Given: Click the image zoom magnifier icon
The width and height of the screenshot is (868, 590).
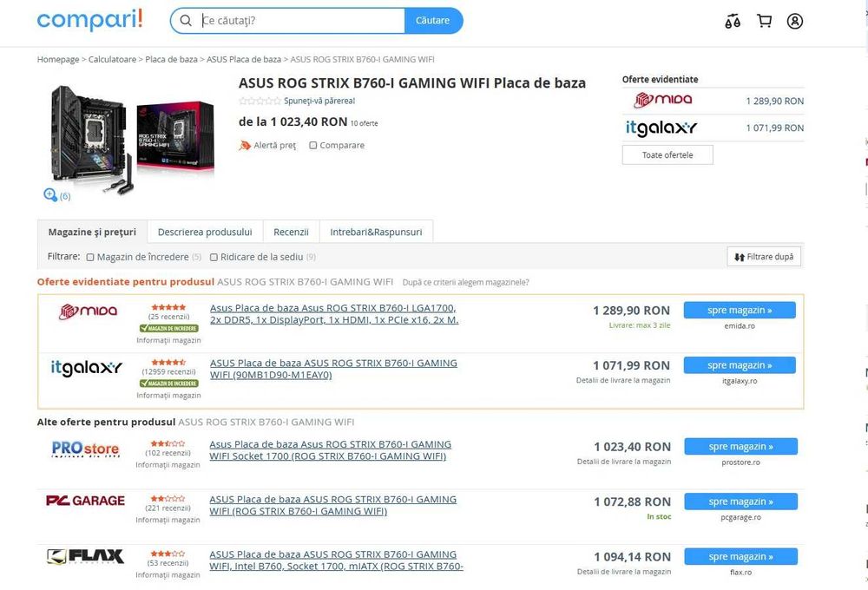Looking at the screenshot, I should (x=49, y=194).
